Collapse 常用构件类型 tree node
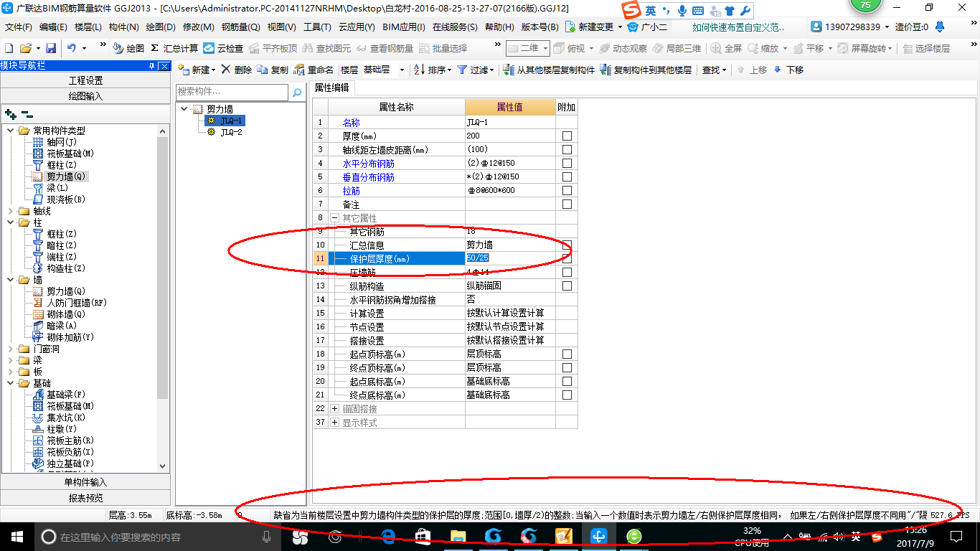This screenshot has width=980, height=551. tap(11, 131)
